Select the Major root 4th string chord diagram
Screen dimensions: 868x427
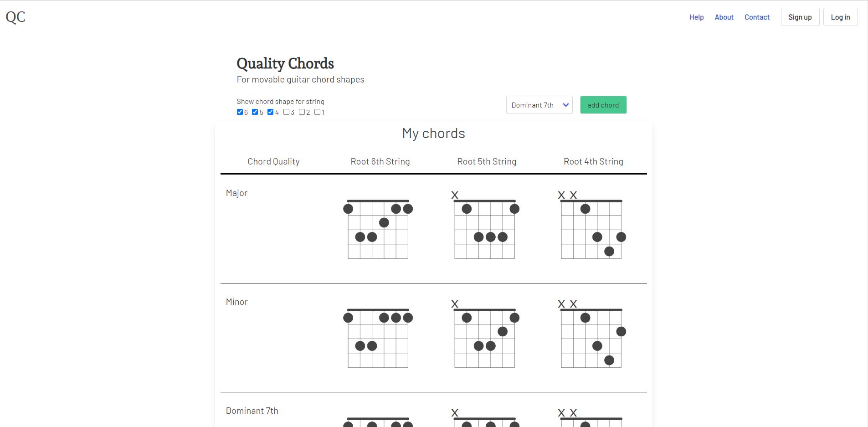pos(592,225)
